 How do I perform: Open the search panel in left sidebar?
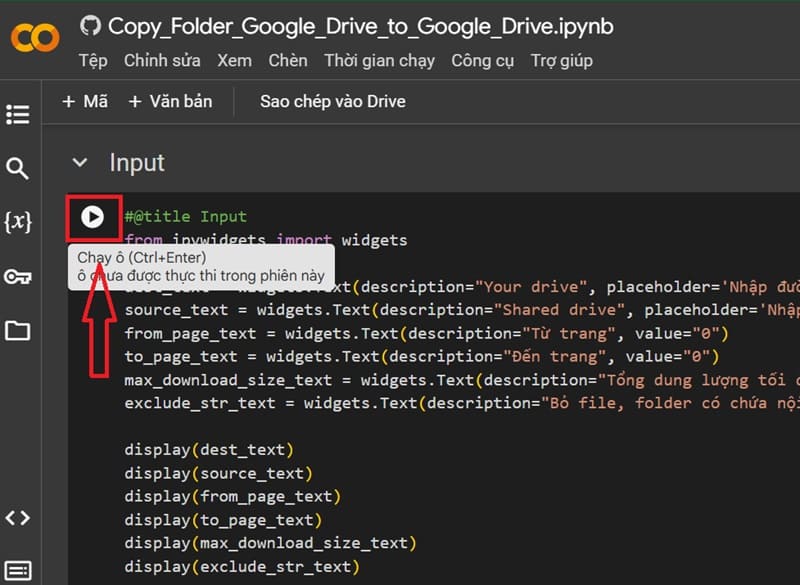point(18,168)
